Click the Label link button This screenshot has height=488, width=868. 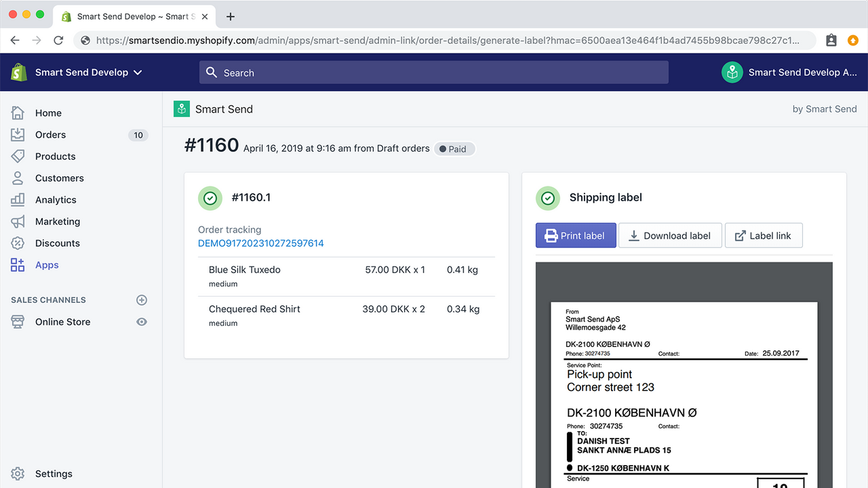point(764,236)
